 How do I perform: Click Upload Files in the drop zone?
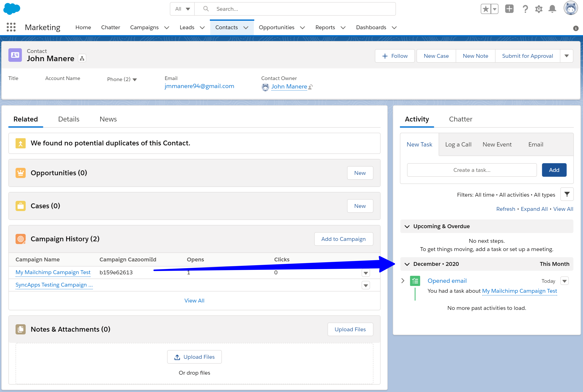click(194, 357)
